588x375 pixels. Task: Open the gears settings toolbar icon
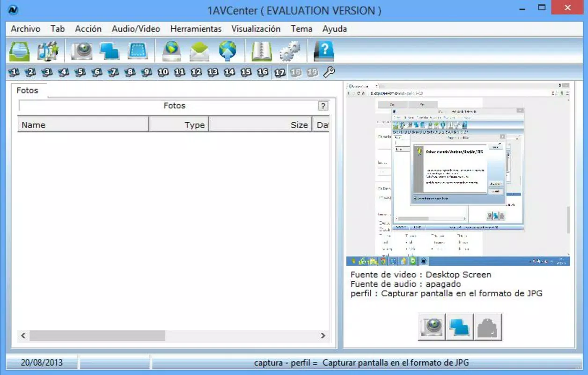pos(289,51)
